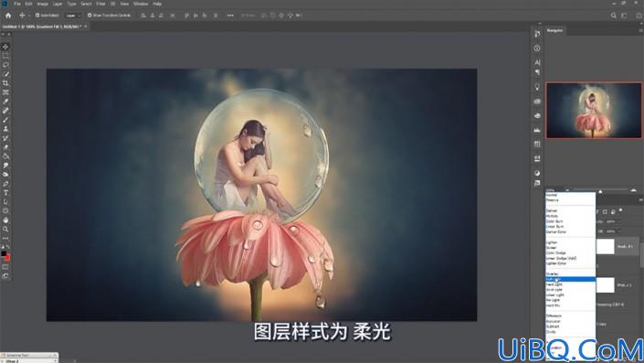
Task: Open the Edit Toolbar three-dots button
Action: (5, 238)
